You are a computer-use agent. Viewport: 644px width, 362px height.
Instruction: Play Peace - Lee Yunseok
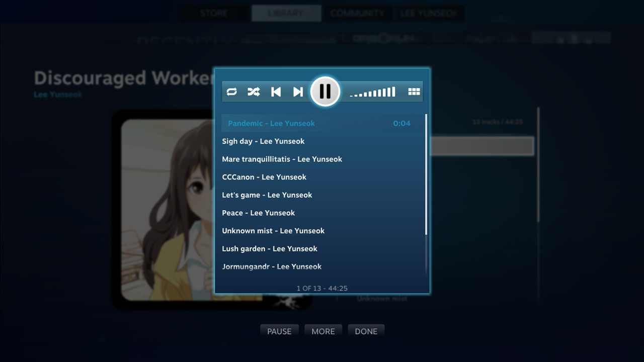(323, 213)
